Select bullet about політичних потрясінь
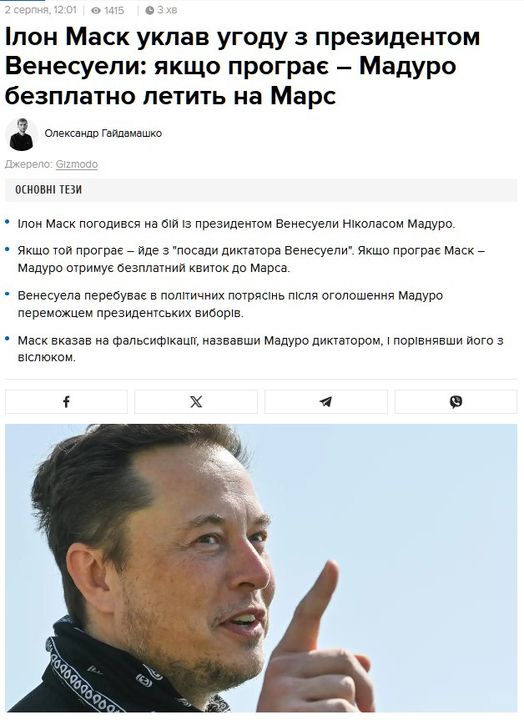 pos(230,304)
